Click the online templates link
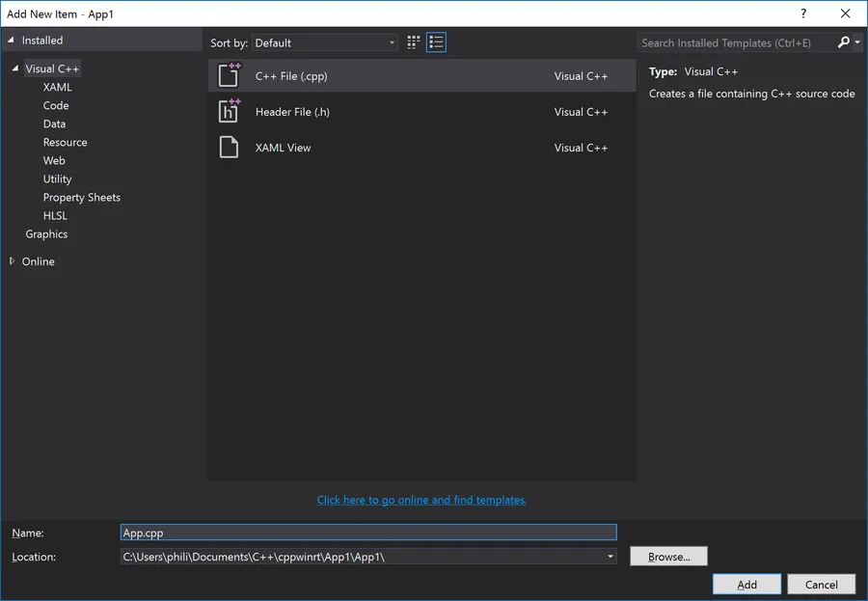Viewport: 868px width, 601px height. (x=421, y=500)
